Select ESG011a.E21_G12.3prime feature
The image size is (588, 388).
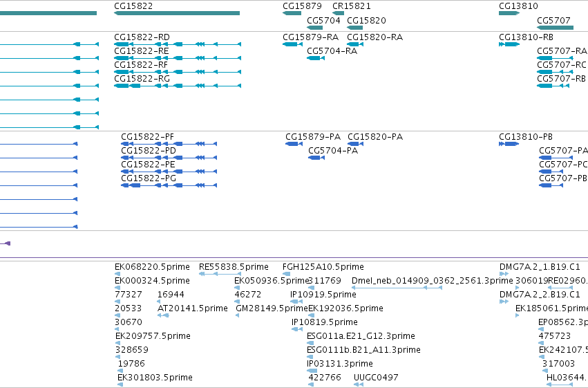[310, 343]
